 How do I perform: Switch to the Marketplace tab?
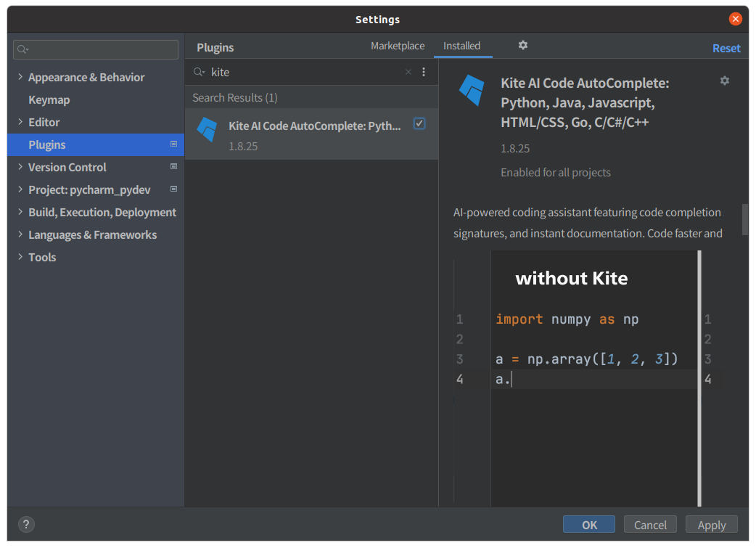coord(398,45)
